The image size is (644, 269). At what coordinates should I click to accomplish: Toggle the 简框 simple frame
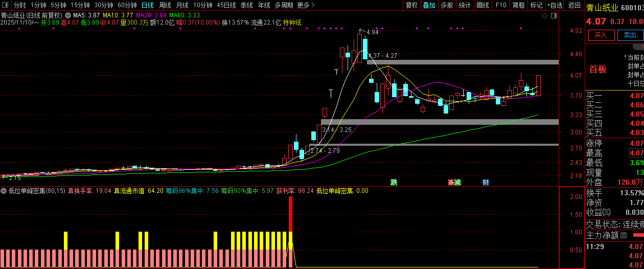[518, 5]
